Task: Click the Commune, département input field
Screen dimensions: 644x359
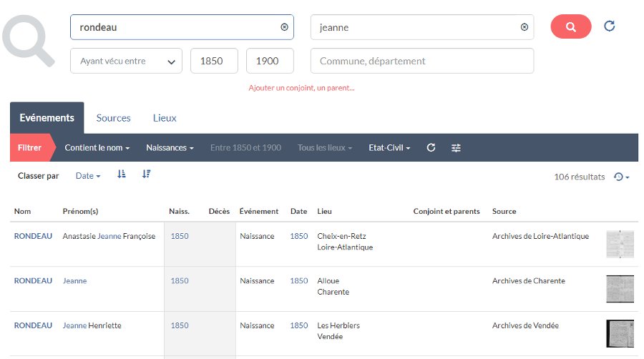Action: (x=421, y=62)
